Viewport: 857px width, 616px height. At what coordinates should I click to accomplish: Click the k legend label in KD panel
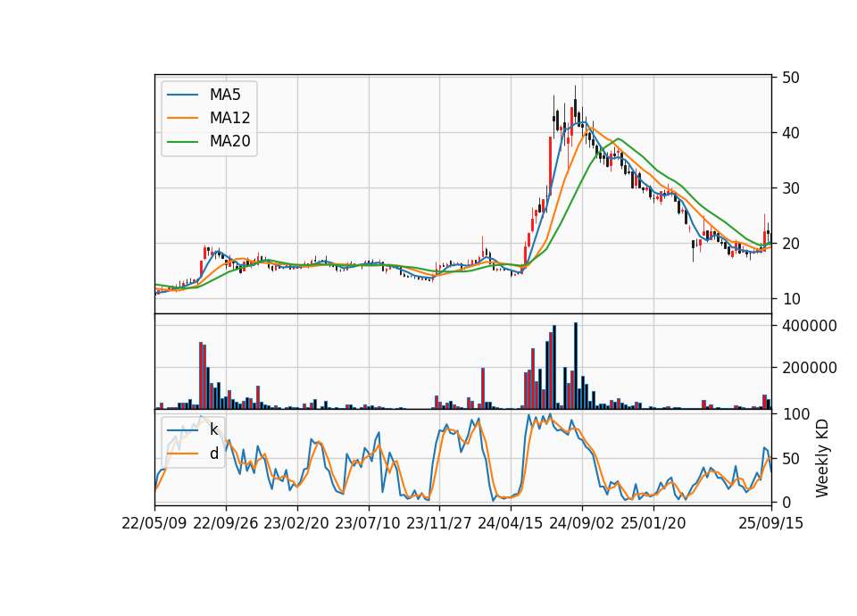[213, 429]
